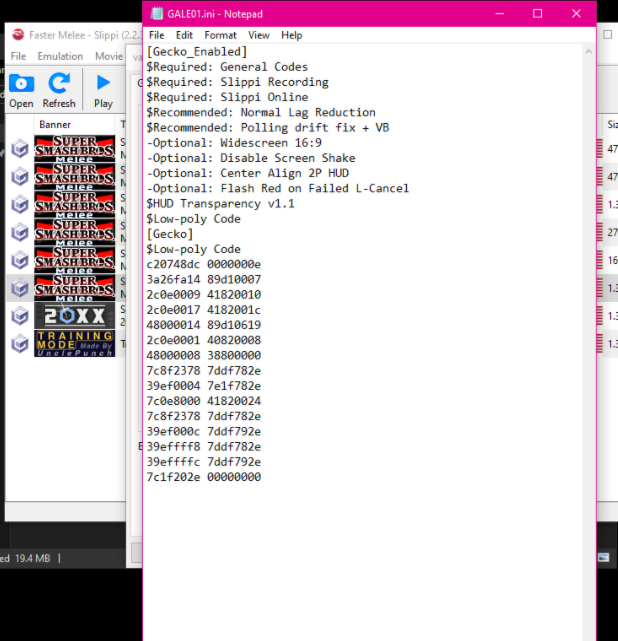Click the GameCube icon in the first game row

tap(20, 149)
